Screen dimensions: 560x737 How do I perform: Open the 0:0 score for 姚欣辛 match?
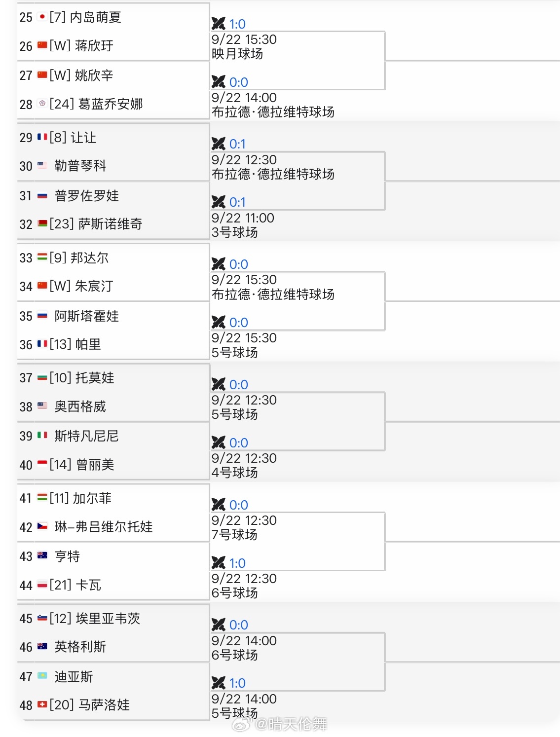coord(239,82)
